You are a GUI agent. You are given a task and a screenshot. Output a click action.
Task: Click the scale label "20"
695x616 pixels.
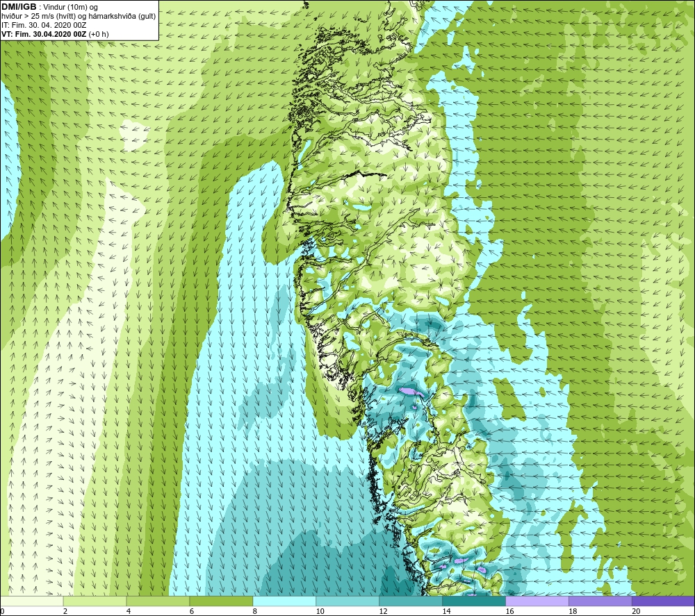[x=636, y=611]
